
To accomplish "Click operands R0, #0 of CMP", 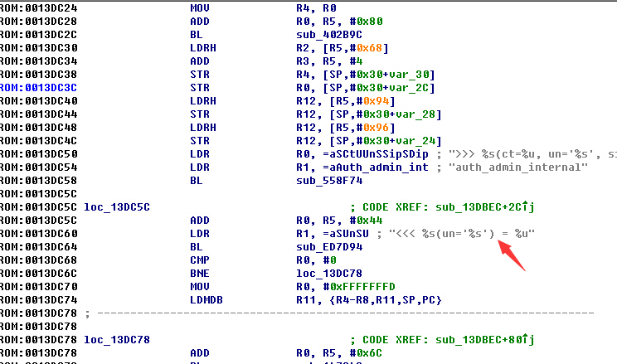I will 316,260.
